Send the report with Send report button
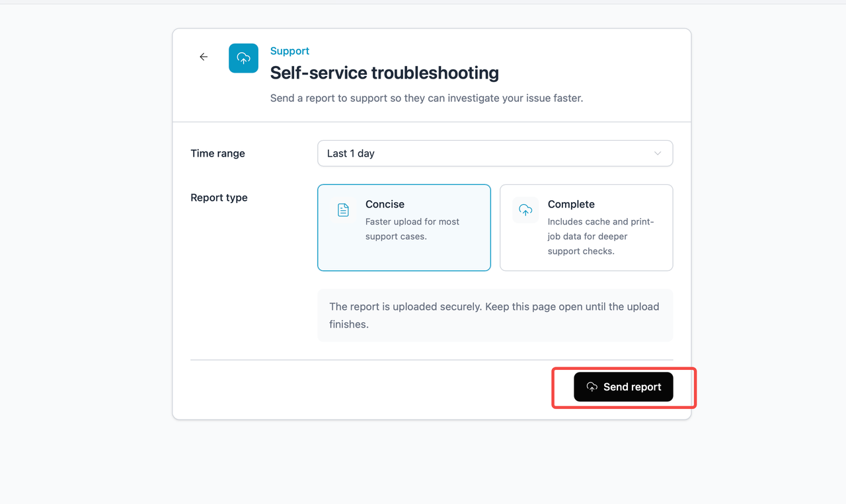Image resolution: width=846 pixels, height=504 pixels. click(623, 387)
